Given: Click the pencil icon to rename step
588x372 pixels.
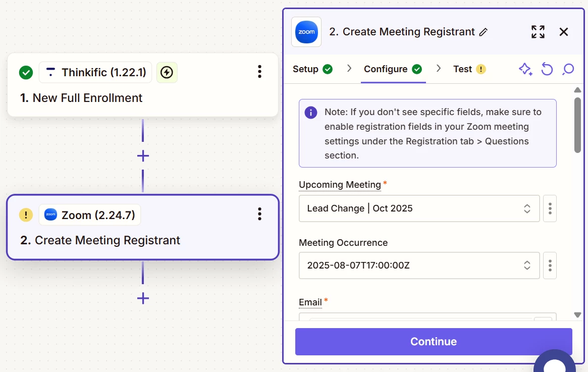Looking at the screenshot, I should click(484, 32).
